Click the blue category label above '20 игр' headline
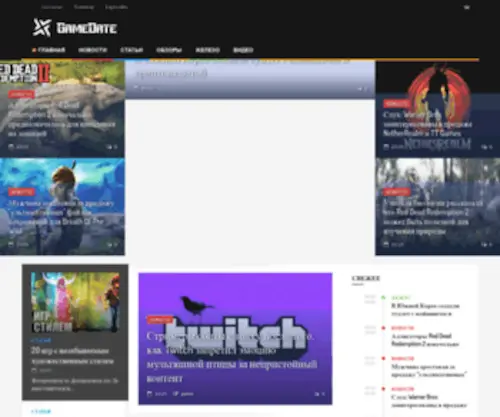This screenshot has height=417, width=500. click(41, 340)
